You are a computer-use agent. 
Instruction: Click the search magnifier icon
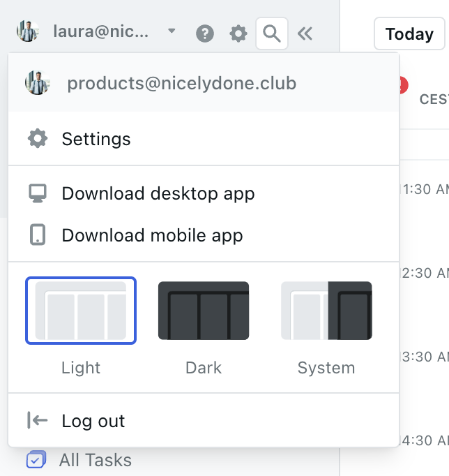[x=272, y=33]
